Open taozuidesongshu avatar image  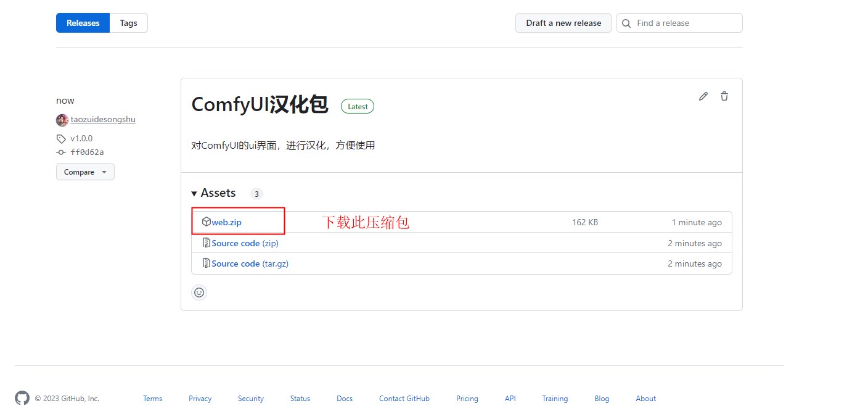click(x=62, y=120)
